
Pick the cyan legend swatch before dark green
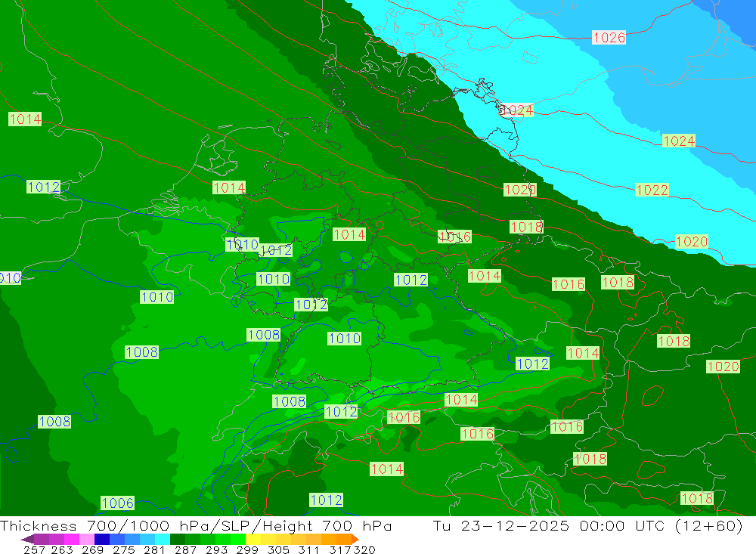click(x=163, y=539)
